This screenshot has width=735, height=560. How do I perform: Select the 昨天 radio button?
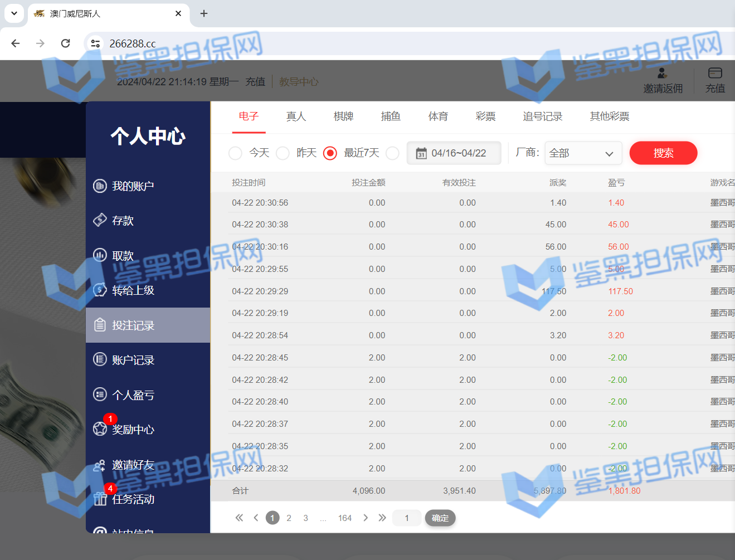point(283,153)
